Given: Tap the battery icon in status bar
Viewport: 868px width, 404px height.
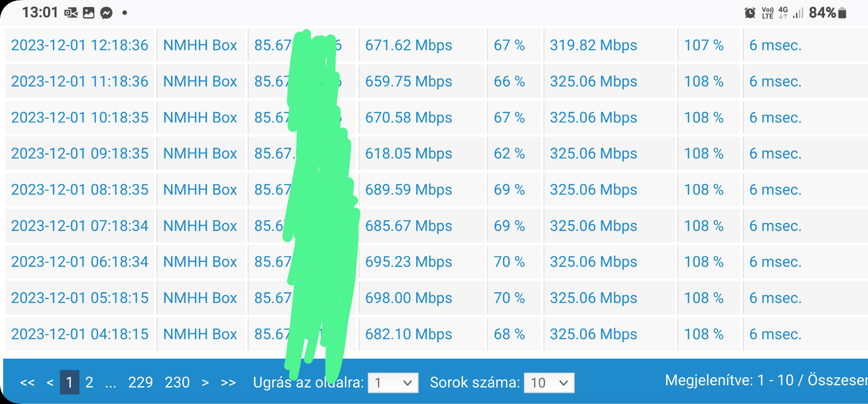Looking at the screenshot, I should coord(842,13).
